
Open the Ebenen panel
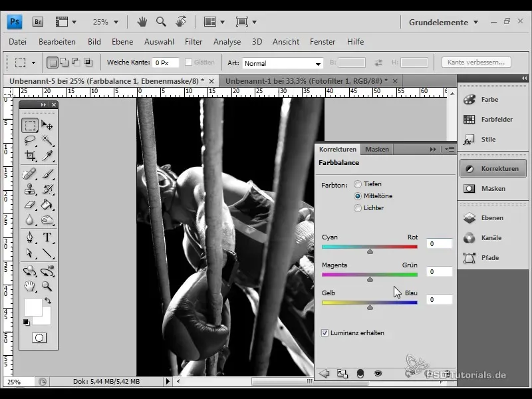(x=491, y=218)
